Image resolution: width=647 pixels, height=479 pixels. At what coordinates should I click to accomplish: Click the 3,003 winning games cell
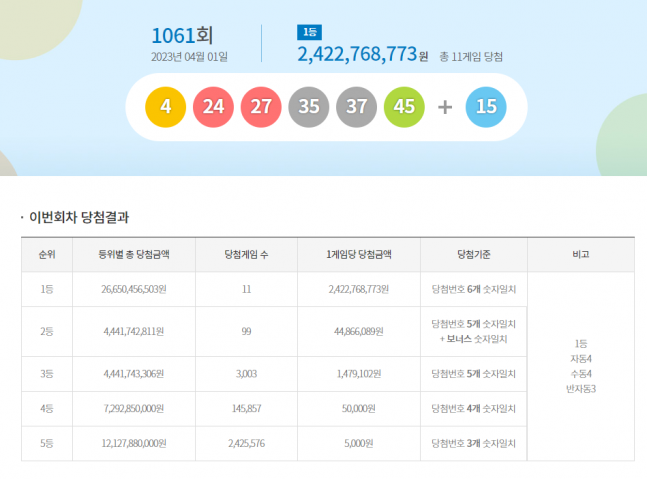[x=246, y=373]
